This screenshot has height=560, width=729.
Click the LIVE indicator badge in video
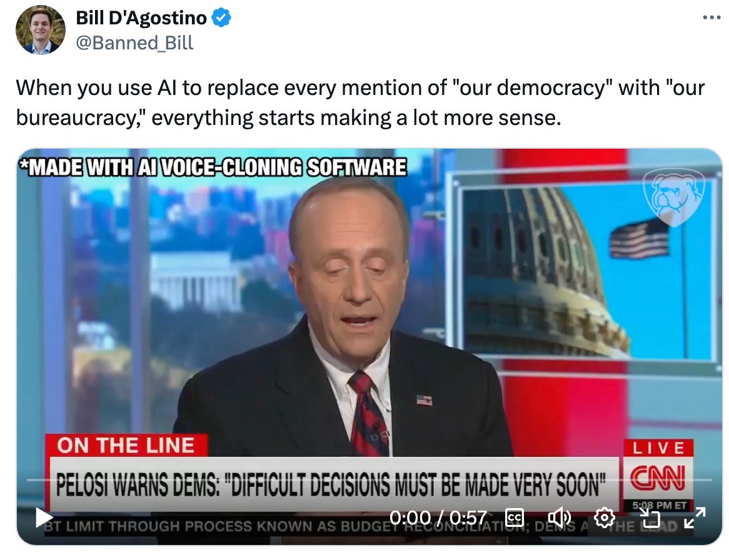click(x=658, y=448)
